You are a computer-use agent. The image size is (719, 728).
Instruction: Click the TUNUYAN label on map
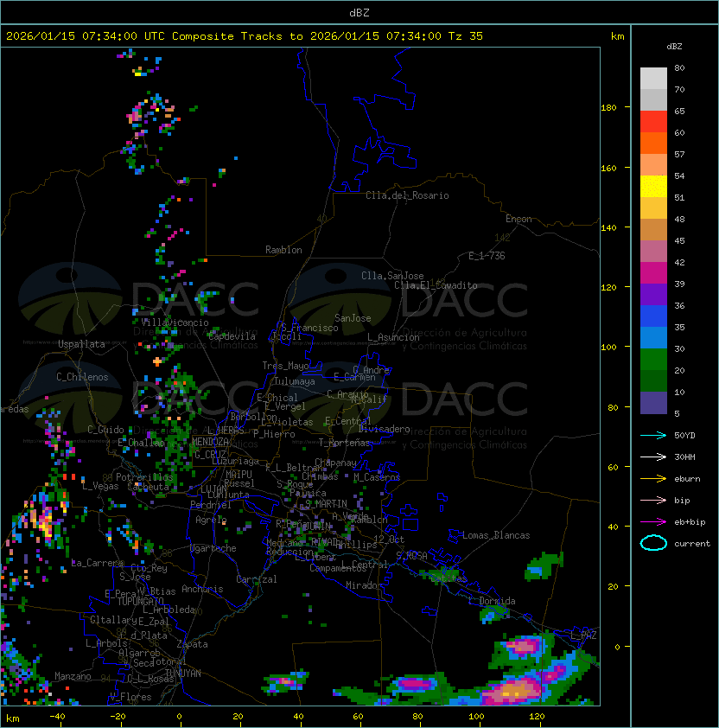[x=183, y=674]
